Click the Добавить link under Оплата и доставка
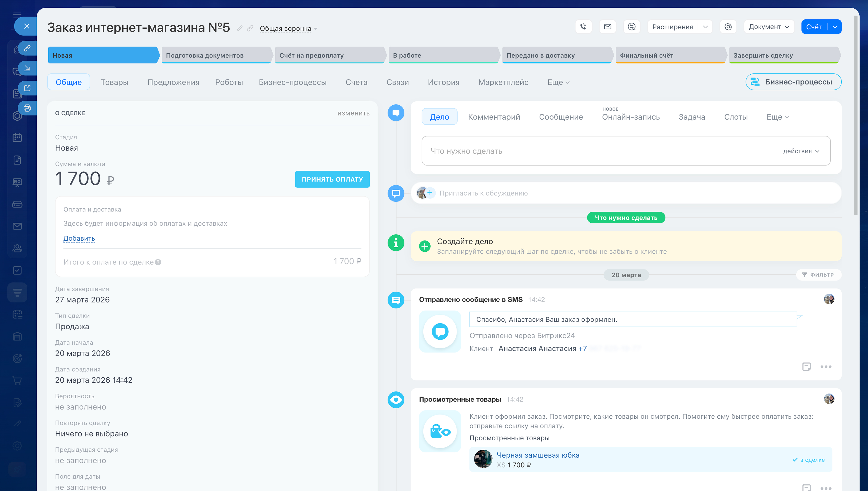 [x=79, y=238]
